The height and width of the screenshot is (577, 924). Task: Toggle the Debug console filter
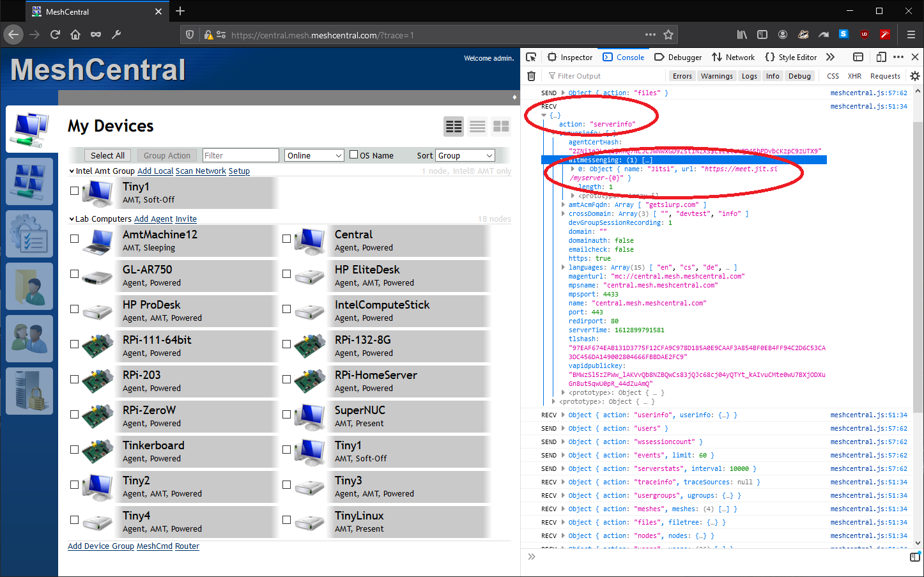click(x=799, y=76)
